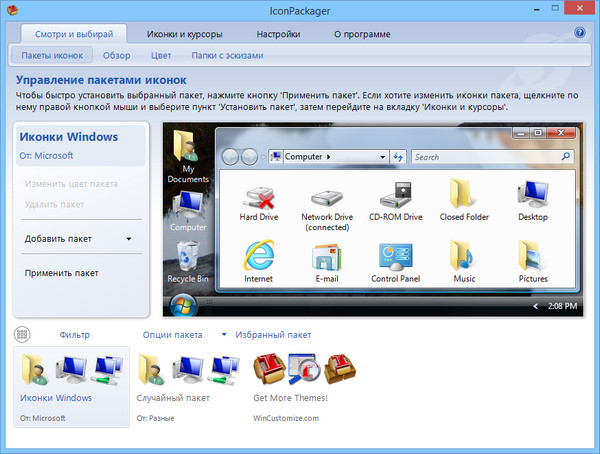The height and width of the screenshot is (454, 600).
Task: Click Удалить пакет
Action: click(54, 204)
